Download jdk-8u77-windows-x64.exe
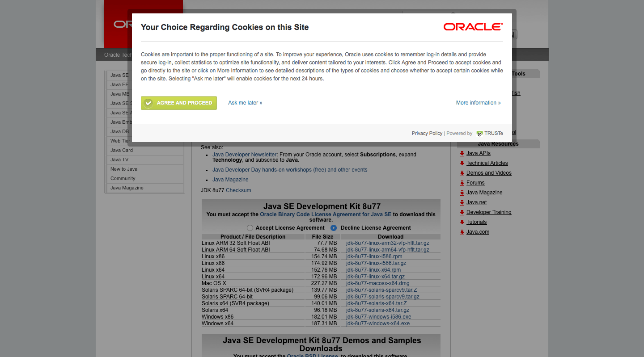 [378, 323]
